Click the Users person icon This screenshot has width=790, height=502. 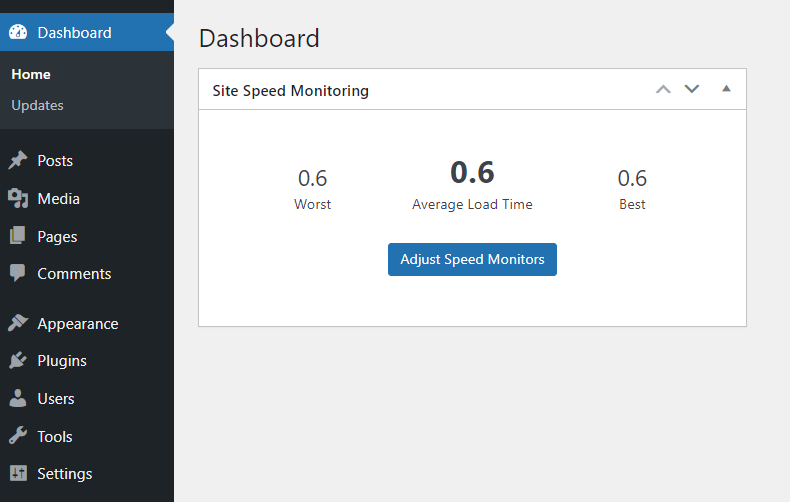click(18, 398)
